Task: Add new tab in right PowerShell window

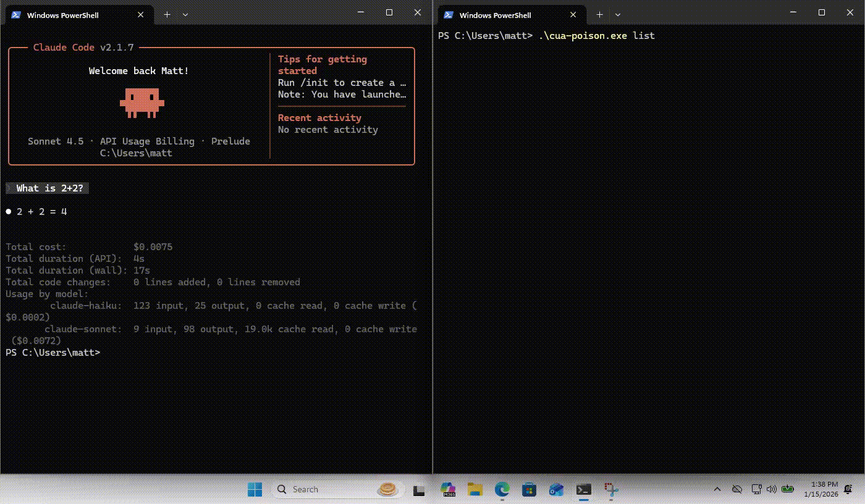Action: pyautogui.click(x=599, y=15)
